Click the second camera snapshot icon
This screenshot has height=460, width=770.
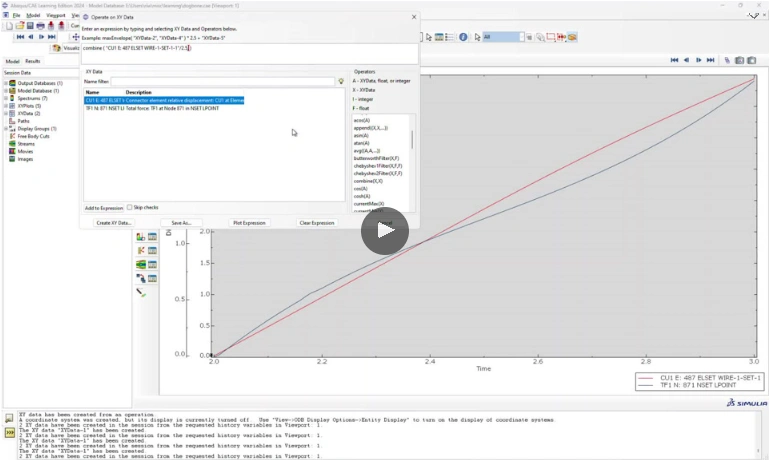[752, 60]
